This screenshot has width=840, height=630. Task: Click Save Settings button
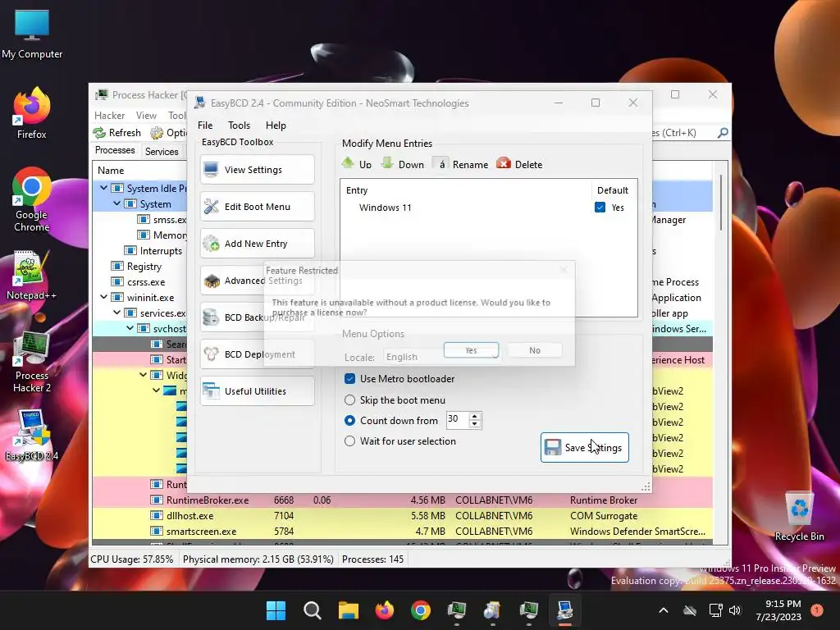[x=584, y=447]
